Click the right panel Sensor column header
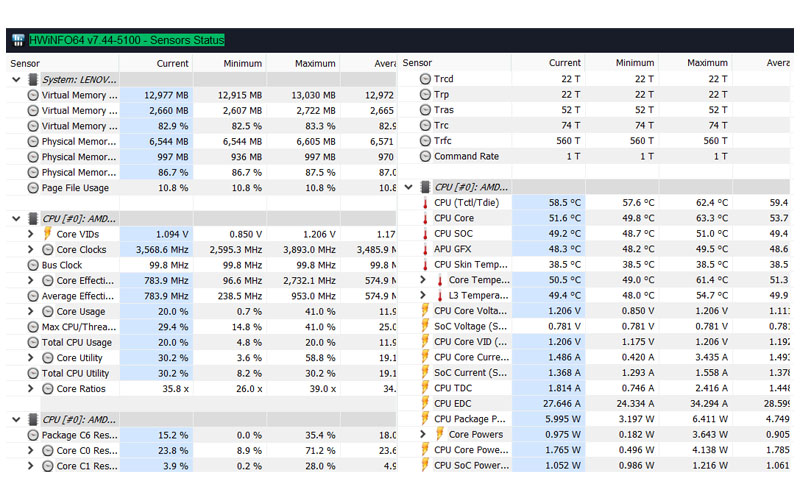The height and width of the screenshot is (500, 800). tap(456, 63)
